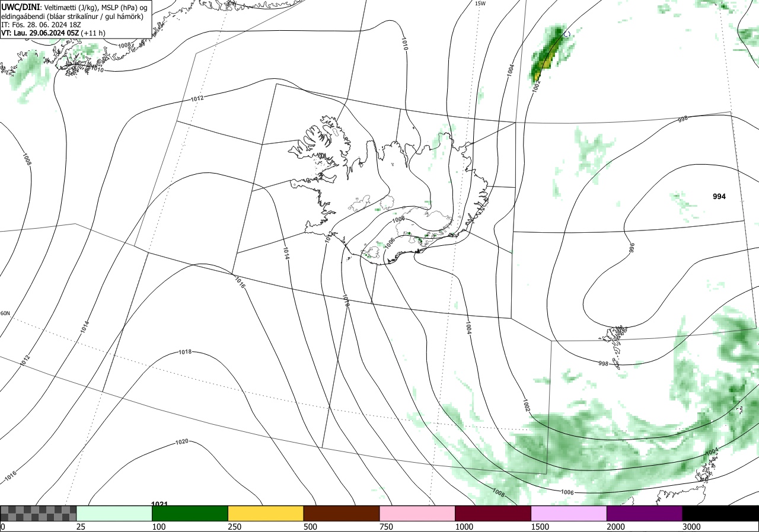Pick the dark green 100–250 legend swatch
Screen dimensions: 759x532
click(190, 513)
